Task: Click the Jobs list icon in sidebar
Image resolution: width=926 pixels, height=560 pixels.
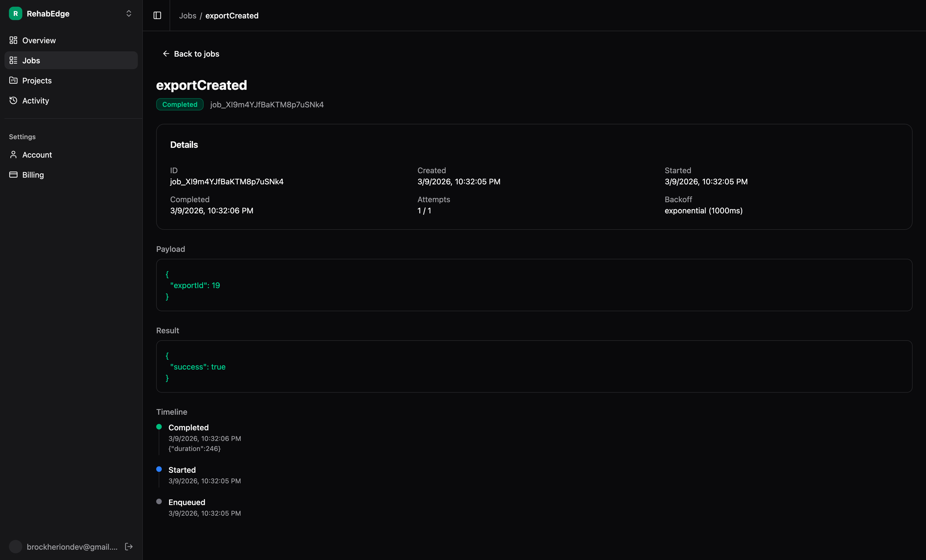Action: 13,60
